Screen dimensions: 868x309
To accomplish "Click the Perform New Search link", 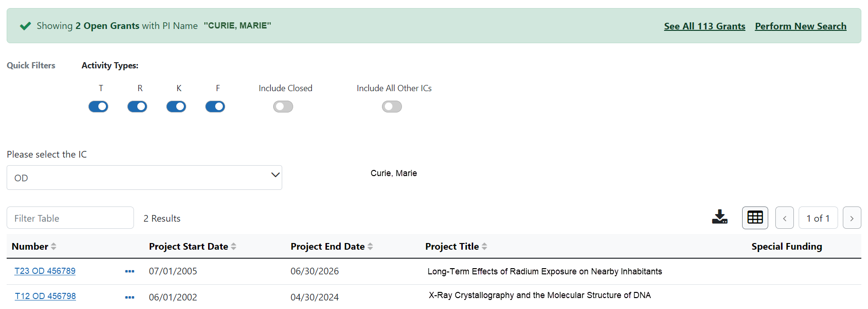I will (801, 26).
